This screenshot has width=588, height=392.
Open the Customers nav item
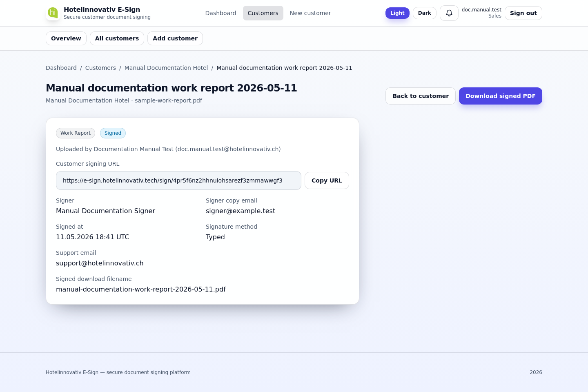click(263, 13)
